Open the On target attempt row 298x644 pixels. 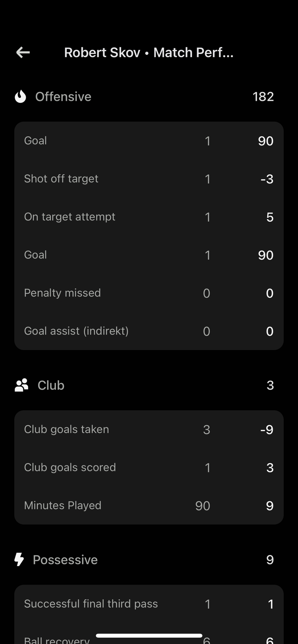click(149, 217)
